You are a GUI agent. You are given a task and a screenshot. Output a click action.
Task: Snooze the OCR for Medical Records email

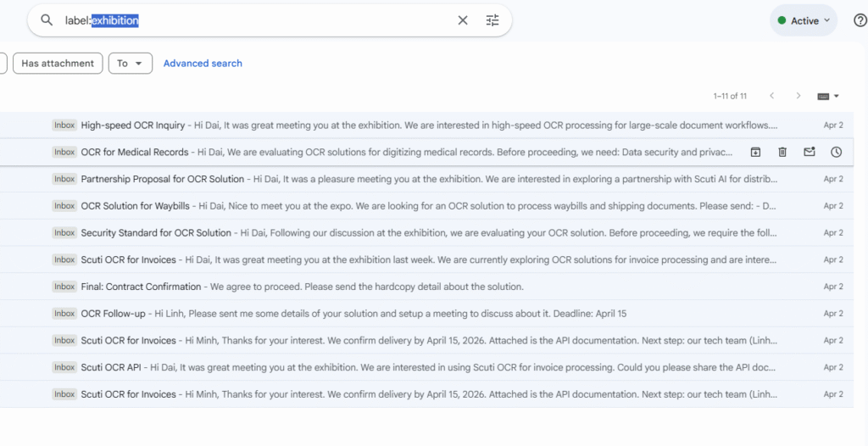tap(836, 152)
